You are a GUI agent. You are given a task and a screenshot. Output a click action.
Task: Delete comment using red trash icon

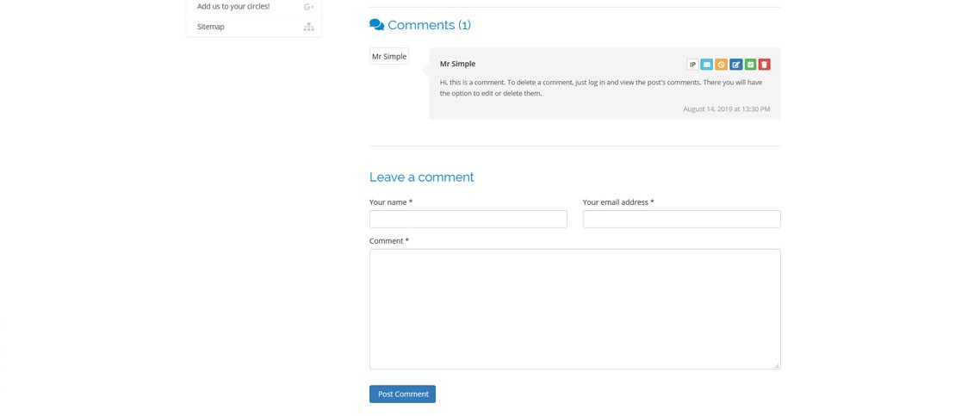(x=765, y=65)
